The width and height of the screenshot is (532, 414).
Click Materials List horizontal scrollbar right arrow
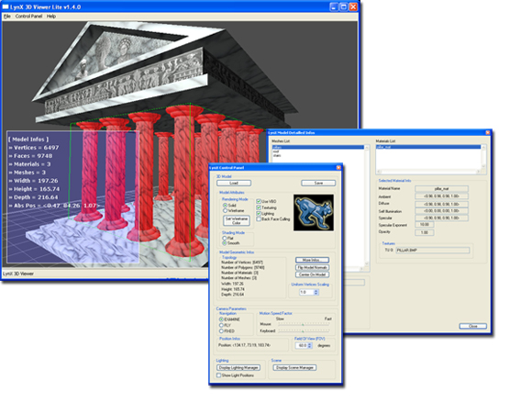tap(479, 172)
